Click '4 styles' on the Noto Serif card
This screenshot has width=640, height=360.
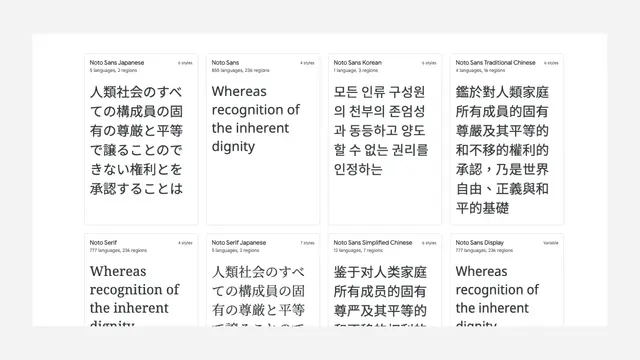[185, 243]
